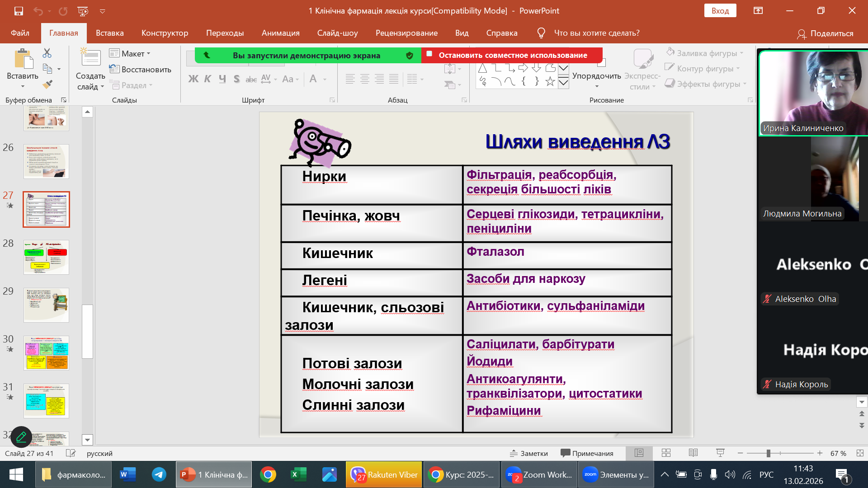Click the zoom slider handle

[x=768, y=453]
